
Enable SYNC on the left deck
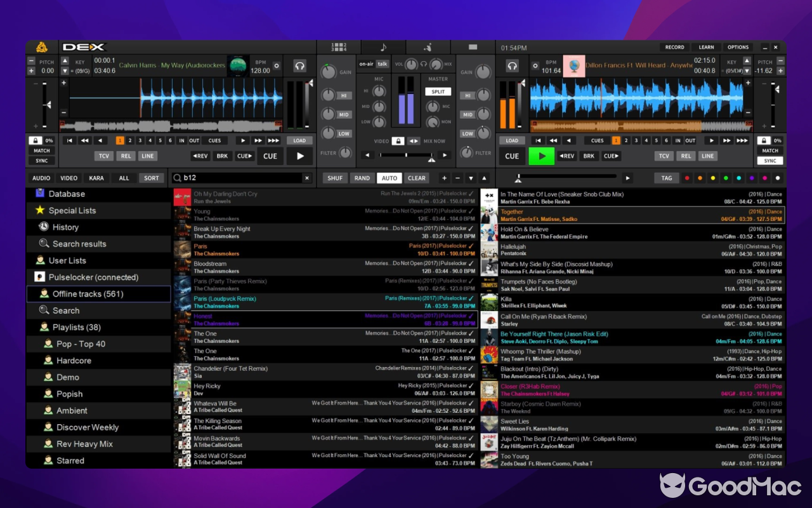point(41,161)
